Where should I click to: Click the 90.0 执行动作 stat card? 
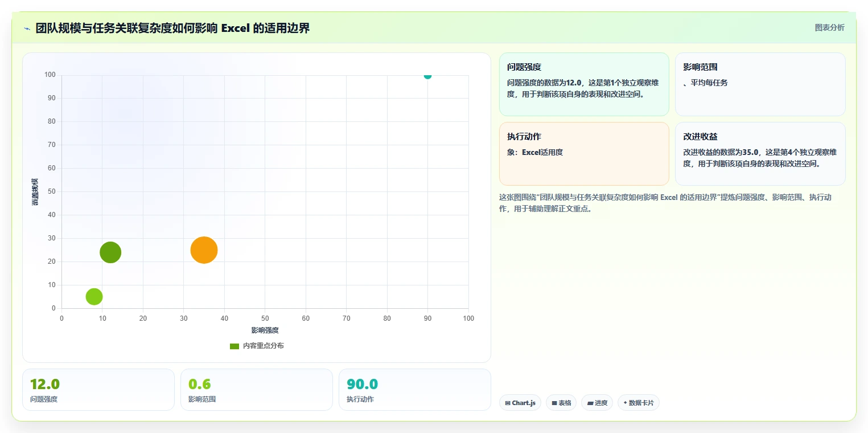coord(415,390)
